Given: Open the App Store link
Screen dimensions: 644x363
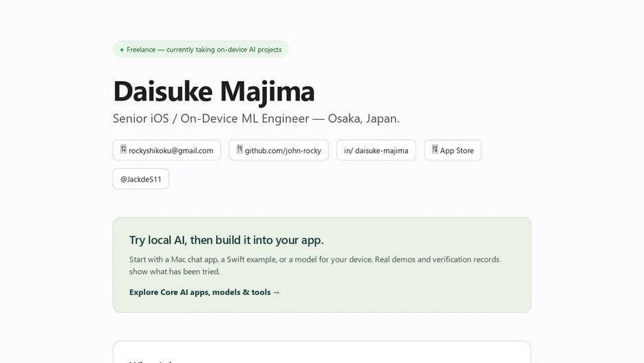Looking at the screenshot, I should [x=453, y=150].
